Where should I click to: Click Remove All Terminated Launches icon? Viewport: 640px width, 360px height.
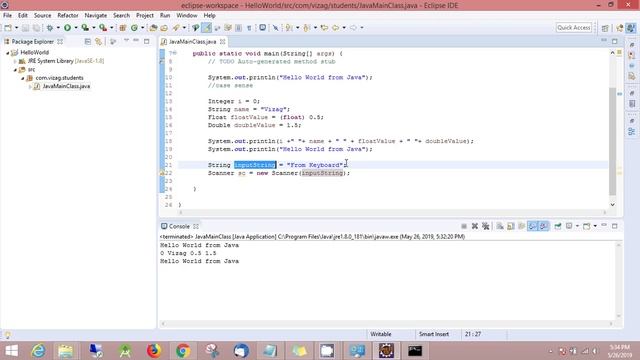tap(485, 226)
